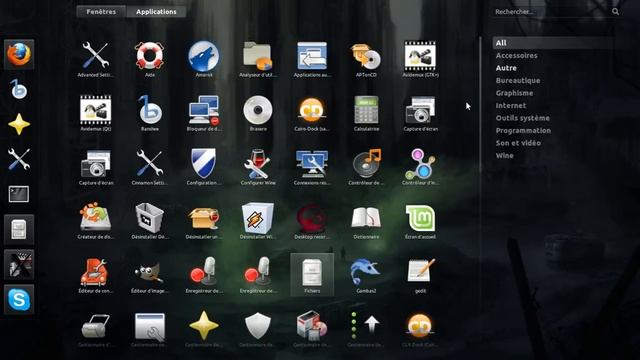Launch Avidemux (GTK+)

[420, 59]
